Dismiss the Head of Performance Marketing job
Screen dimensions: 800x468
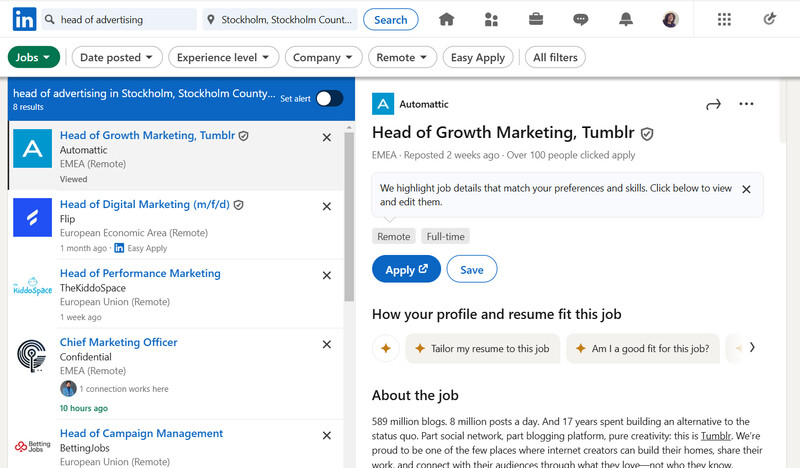[327, 275]
